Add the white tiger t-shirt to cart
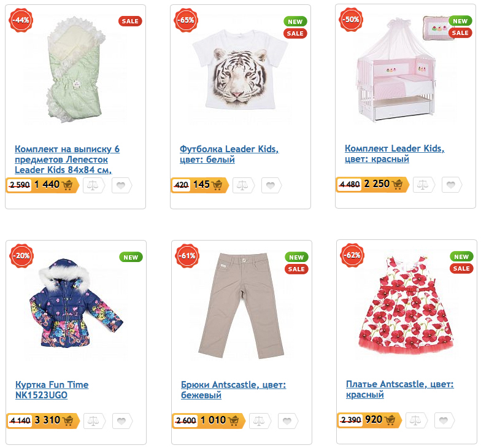 click(x=217, y=185)
